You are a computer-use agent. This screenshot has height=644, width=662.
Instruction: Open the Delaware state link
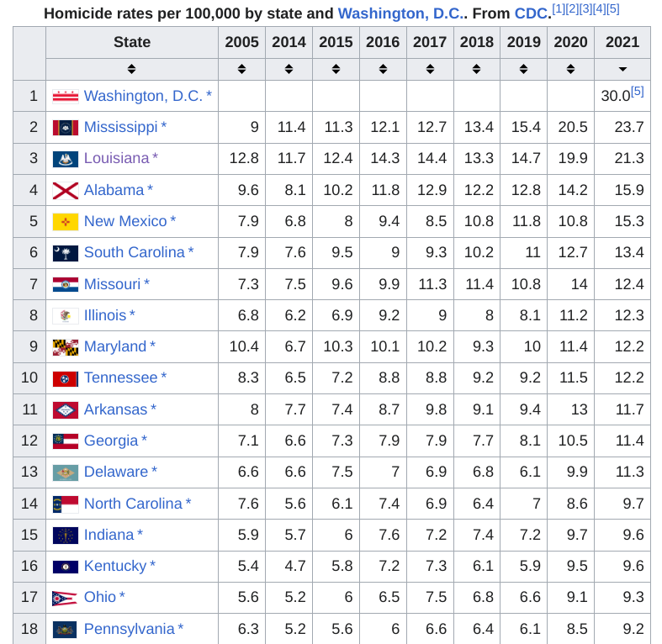click(116, 472)
